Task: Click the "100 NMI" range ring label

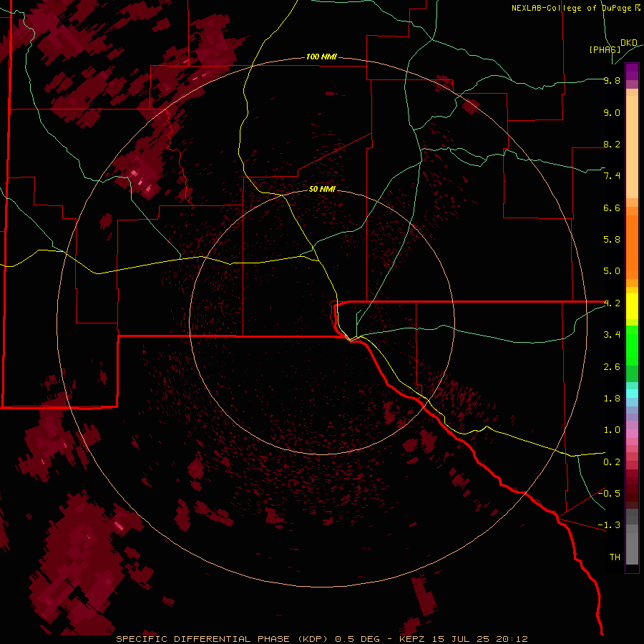Action: [x=321, y=57]
